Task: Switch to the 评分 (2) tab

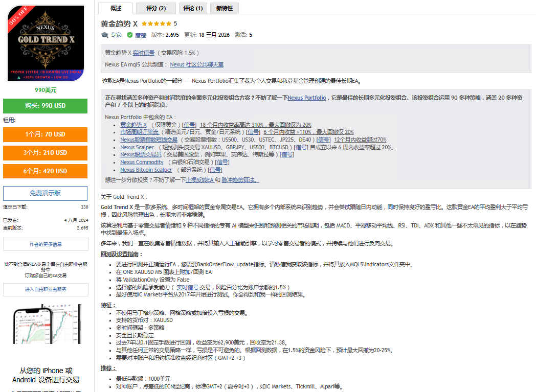Action: tap(156, 8)
